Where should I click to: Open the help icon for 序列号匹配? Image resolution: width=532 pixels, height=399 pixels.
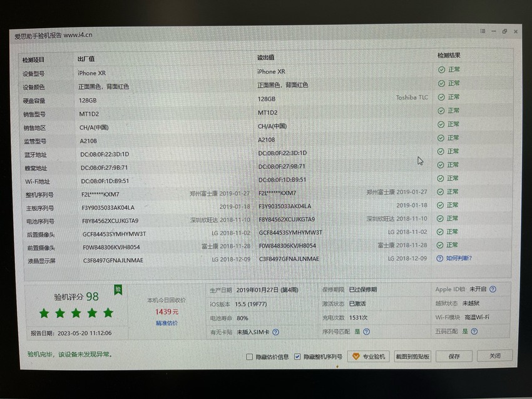(366, 331)
